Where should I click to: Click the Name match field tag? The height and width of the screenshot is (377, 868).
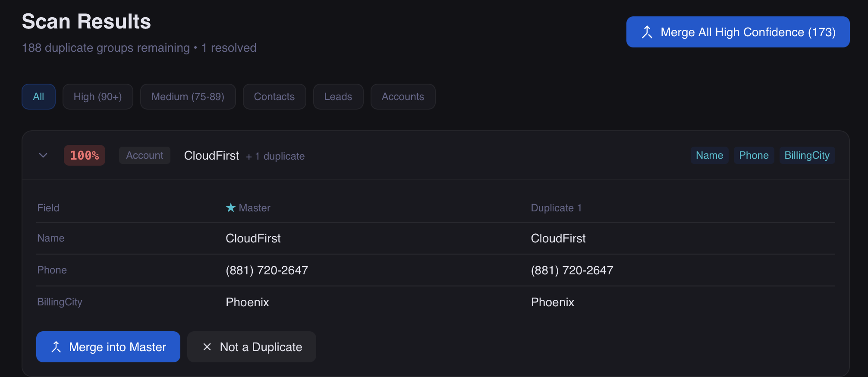[x=709, y=155]
